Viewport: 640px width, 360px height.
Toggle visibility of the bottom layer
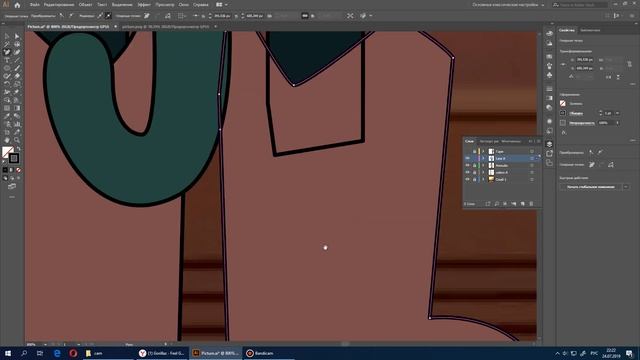[x=467, y=179]
